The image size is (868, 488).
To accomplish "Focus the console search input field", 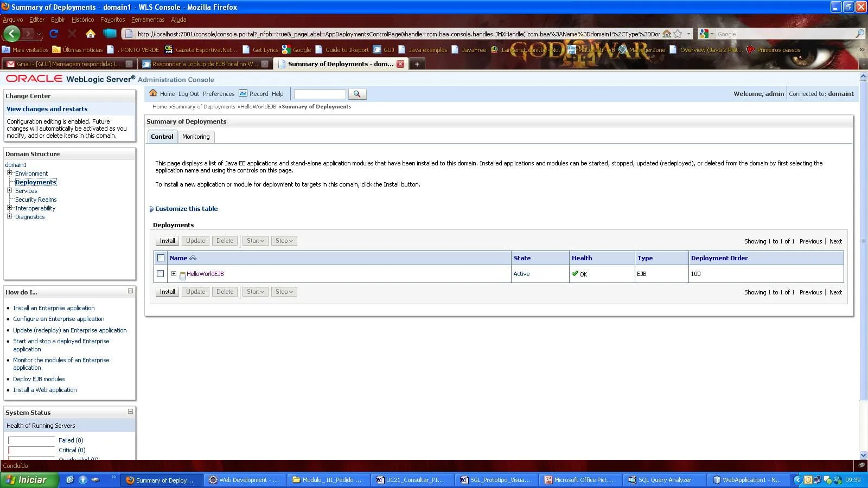I will click(x=320, y=94).
